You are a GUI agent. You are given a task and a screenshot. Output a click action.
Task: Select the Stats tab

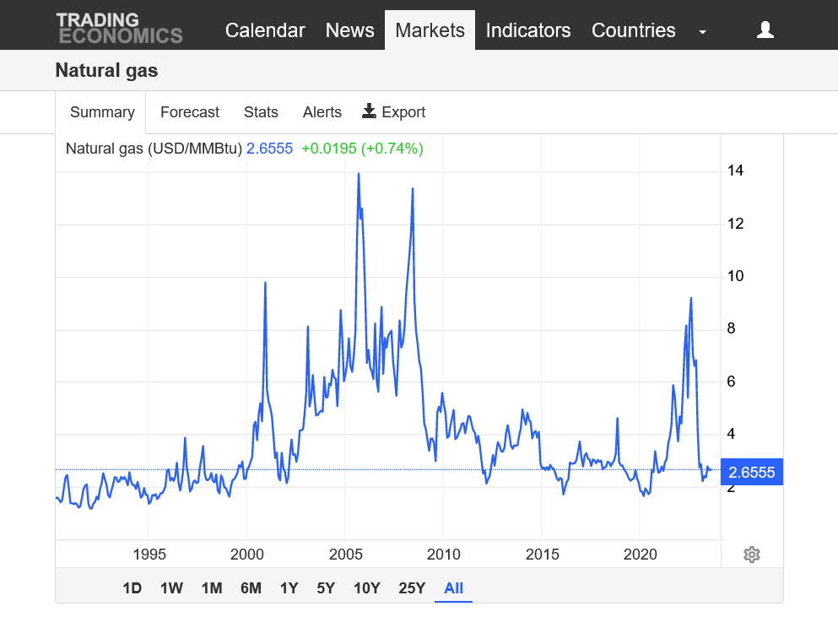(x=261, y=112)
